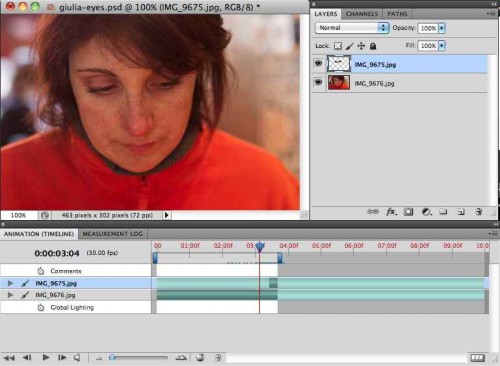Click the Opacity 100% field

tap(428, 28)
